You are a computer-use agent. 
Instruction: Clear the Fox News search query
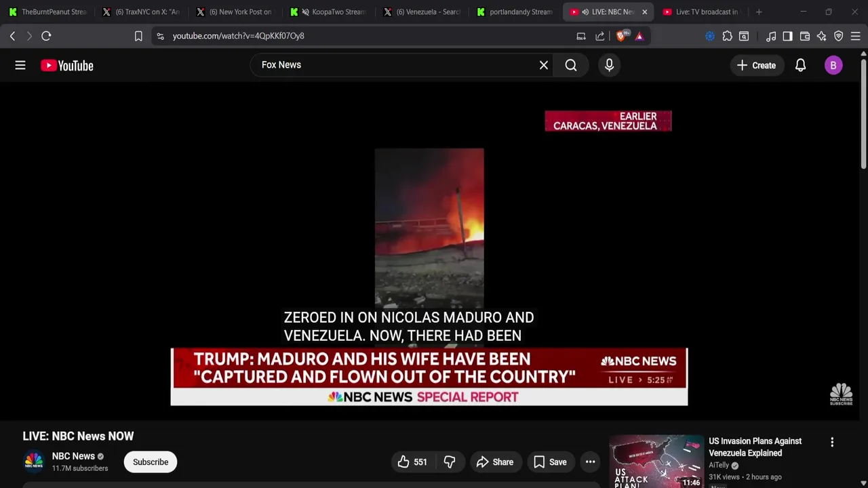pos(544,65)
